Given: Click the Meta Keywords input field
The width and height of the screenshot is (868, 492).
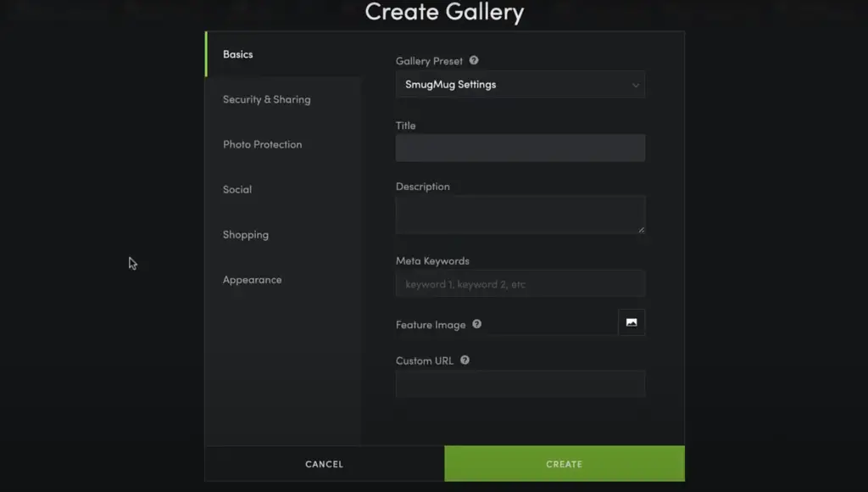Looking at the screenshot, I should pos(520,284).
